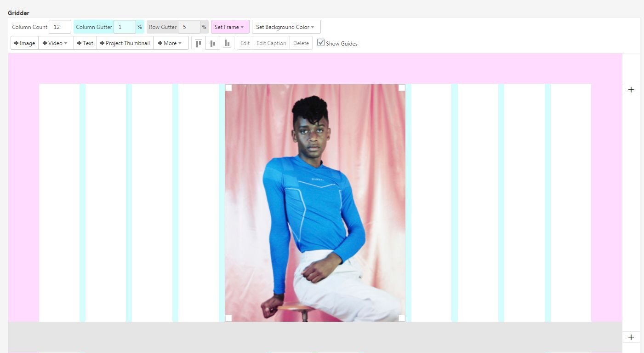
Task: Select the portrait photo on the canvas
Action: (315, 203)
